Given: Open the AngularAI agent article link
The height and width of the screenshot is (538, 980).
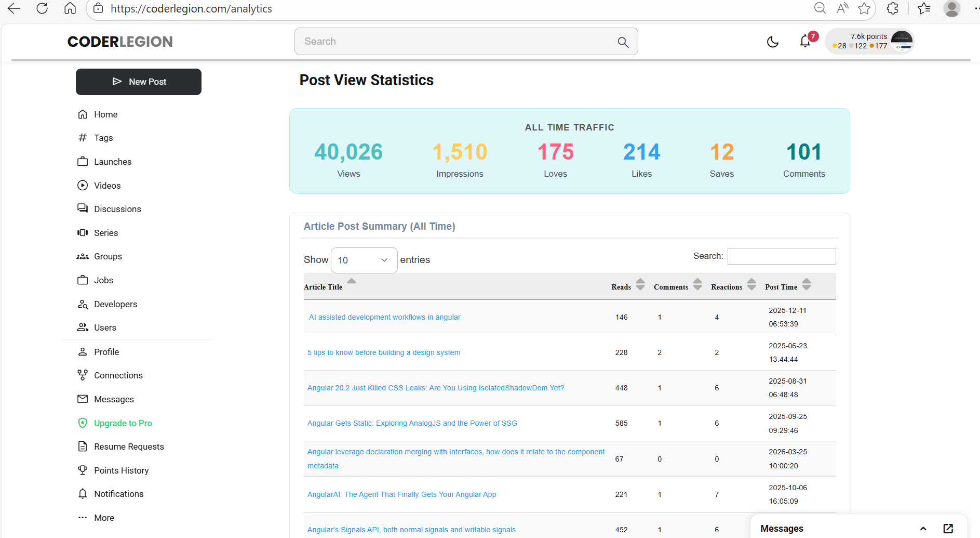Looking at the screenshot, I should [x=401, y=494].
